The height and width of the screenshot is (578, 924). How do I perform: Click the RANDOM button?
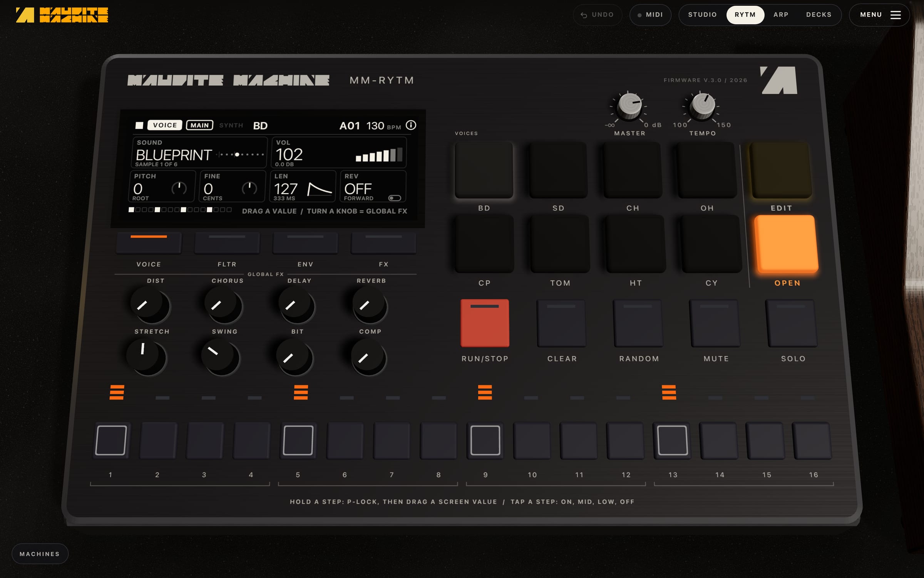tap(638, 323)
